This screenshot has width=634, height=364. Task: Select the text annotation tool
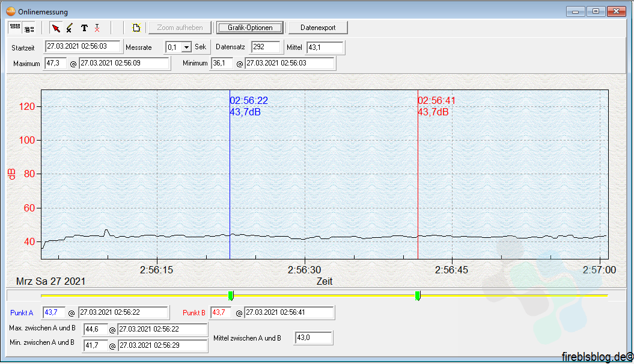(84, 28)
